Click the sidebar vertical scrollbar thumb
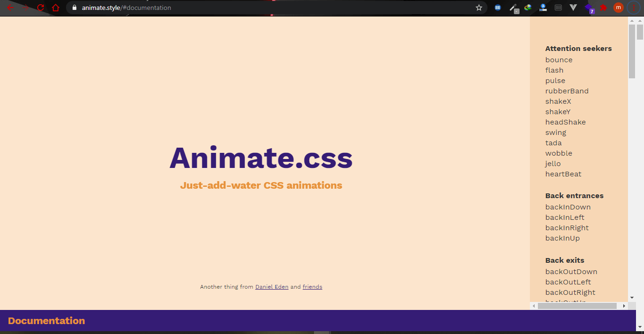The image size is (644, 334). pyautogui.click(x=632, y=51)
